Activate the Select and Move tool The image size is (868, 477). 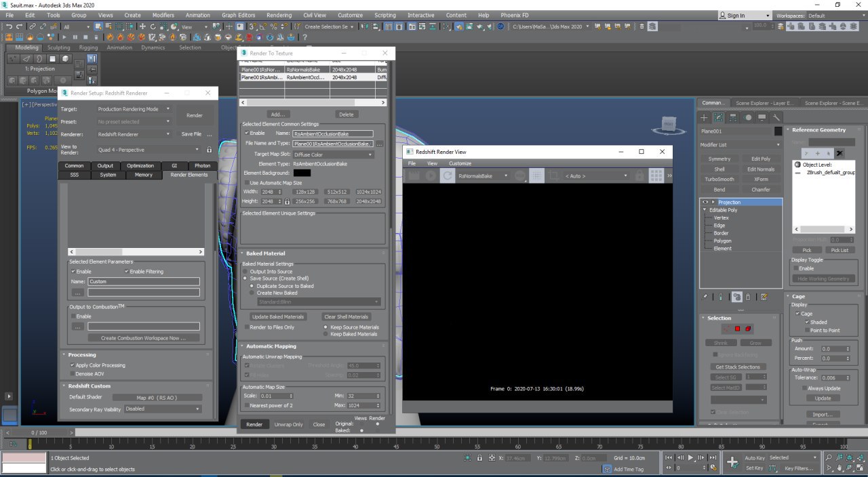[x=142, y=26]
